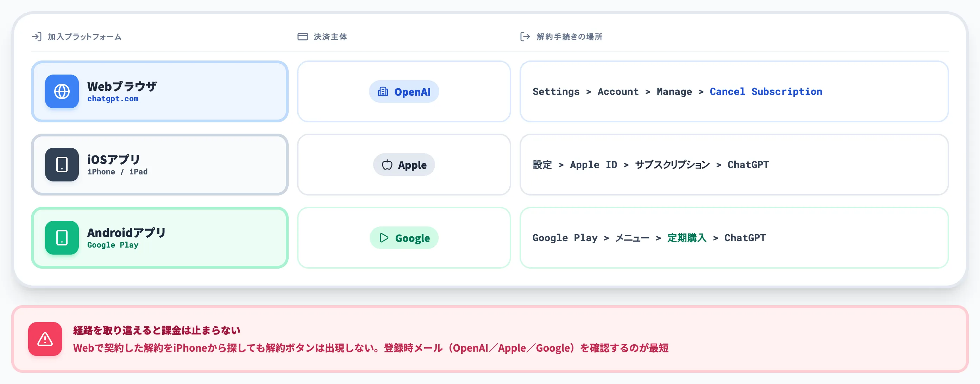Click the chatgpt.com subtitle
The height and width of the screenshot is (384, 980).
point(113,99)
